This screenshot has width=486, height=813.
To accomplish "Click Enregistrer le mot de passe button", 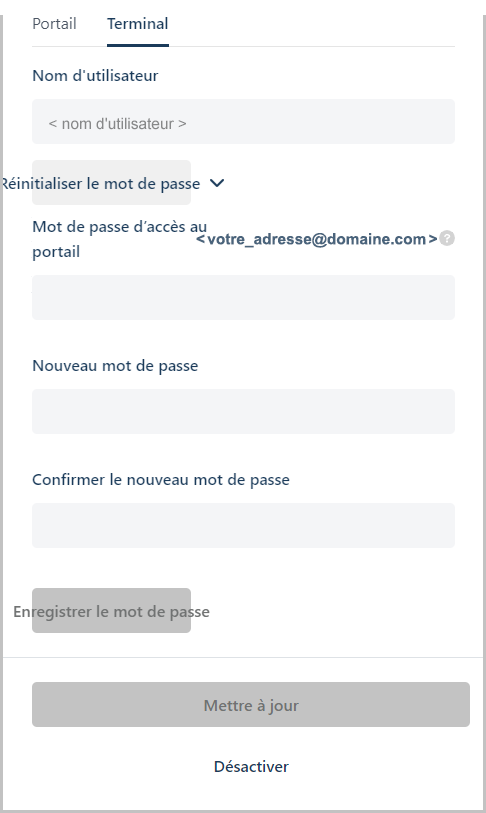I will [112, 611].
